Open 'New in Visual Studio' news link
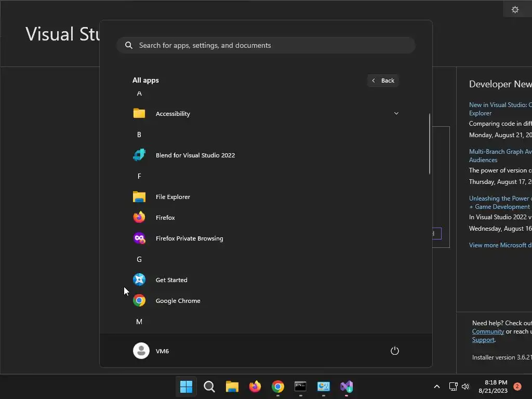This screenshot has width=532, height=399. [500, 109]
